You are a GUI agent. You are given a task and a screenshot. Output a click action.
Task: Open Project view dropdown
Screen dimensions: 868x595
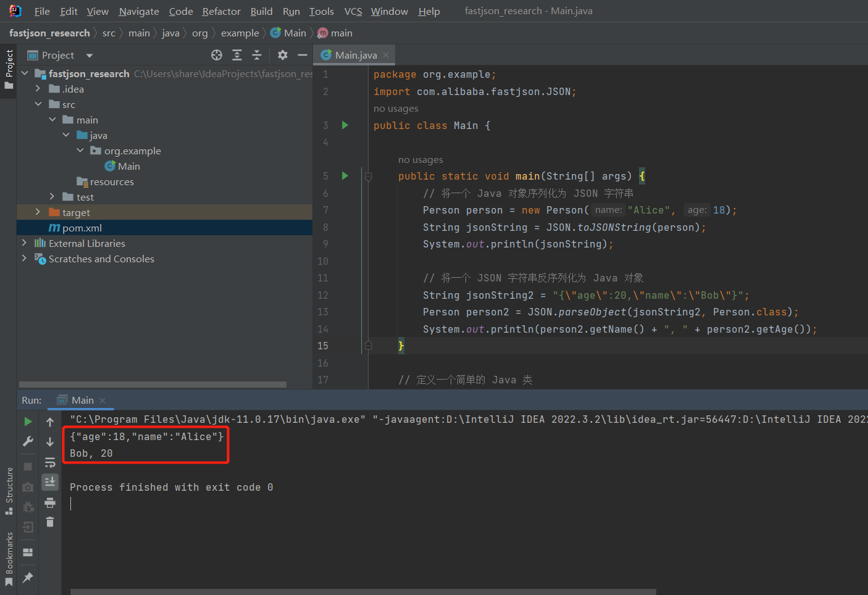pyautogui.click(x=90, y=56)
